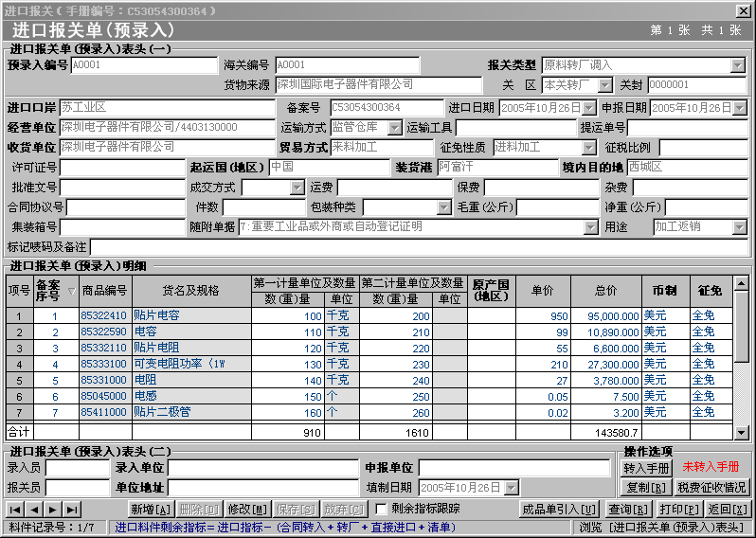Click the 成品单引入[U] button
This screenshot has width=756, height=538.
(559, 510)
